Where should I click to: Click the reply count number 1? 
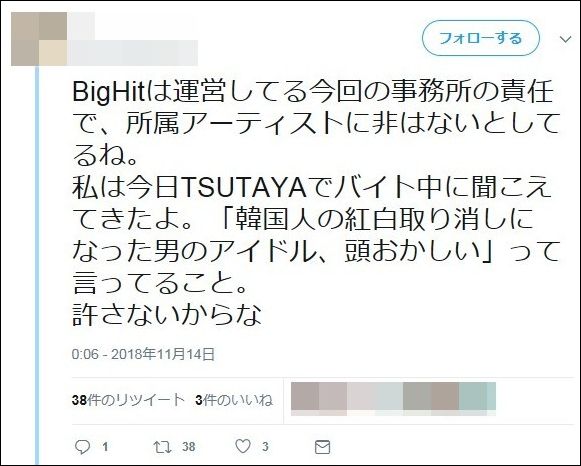(x=105, y=447)
